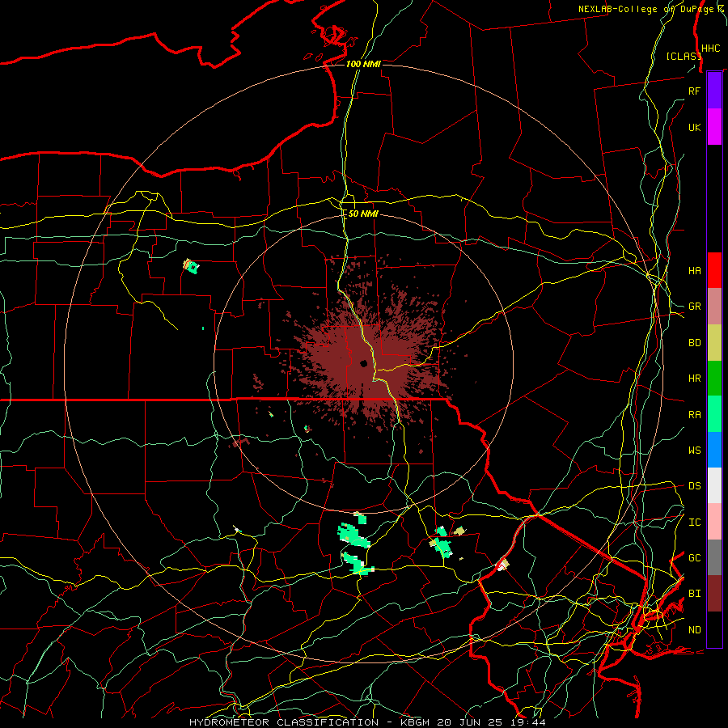728x728 pixels.
Task: Select the "HR" legend label
Action: (694, 379)
